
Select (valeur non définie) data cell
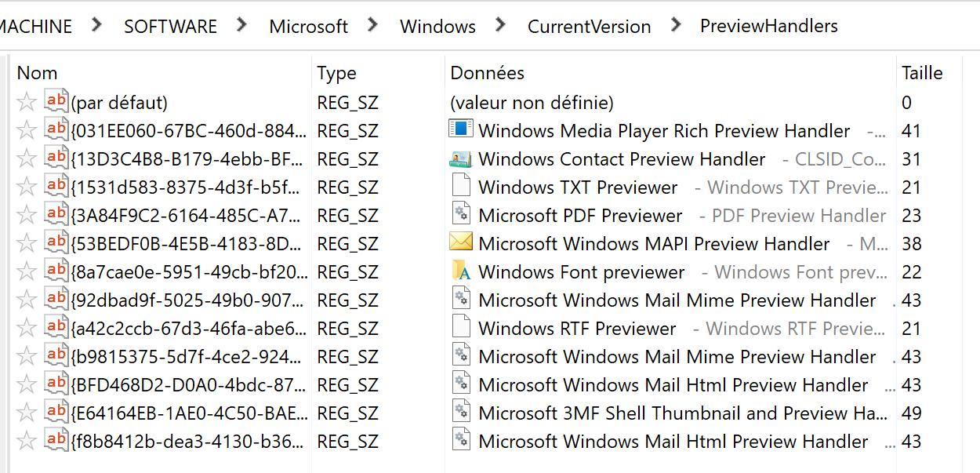point(532,103)
